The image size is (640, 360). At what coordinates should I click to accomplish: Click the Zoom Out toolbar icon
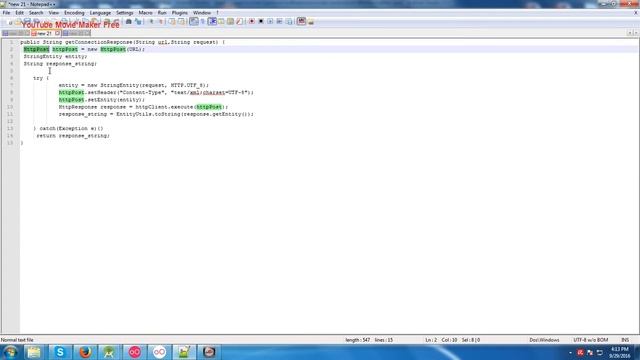pos(161,21)
